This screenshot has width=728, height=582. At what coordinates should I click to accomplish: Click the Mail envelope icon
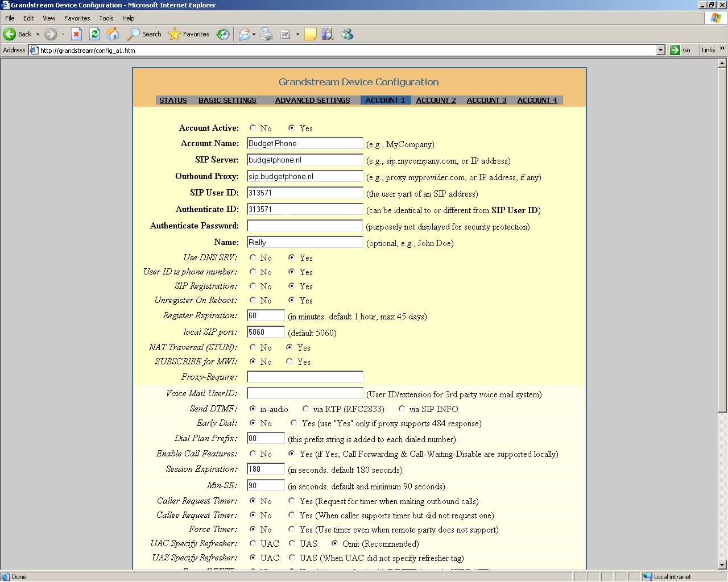point(244,34)
